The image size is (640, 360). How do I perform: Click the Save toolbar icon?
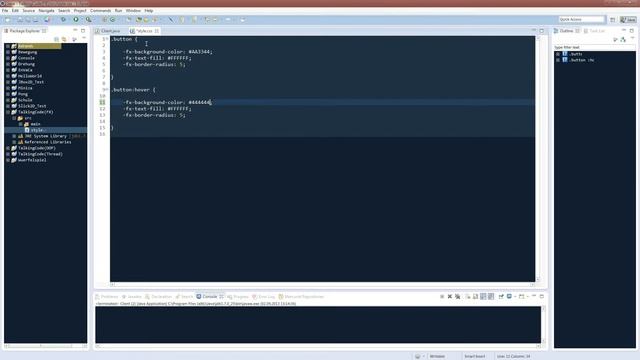[x=20, y=20]
